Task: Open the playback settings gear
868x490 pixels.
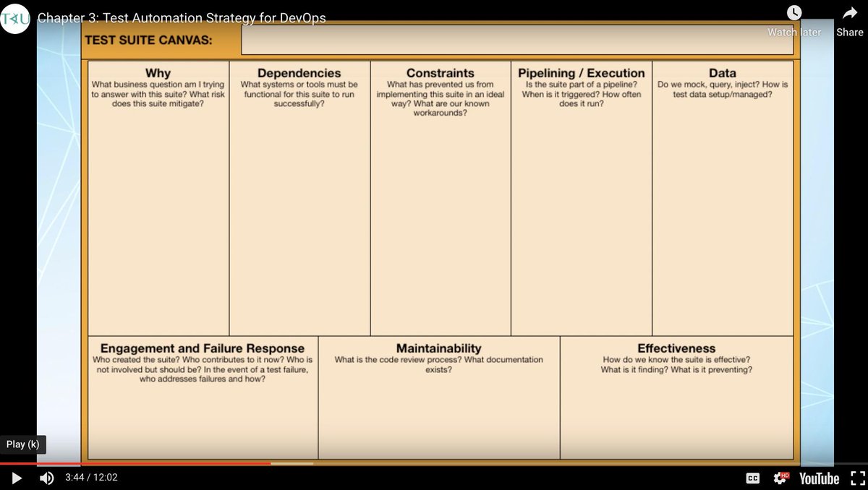Action: click(780, 478)
